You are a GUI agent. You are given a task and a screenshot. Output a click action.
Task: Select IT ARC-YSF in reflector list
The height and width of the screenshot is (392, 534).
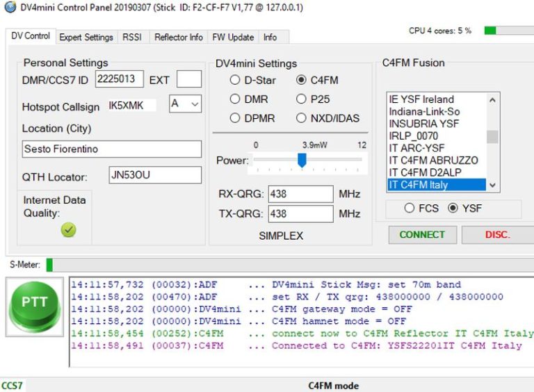437,148
